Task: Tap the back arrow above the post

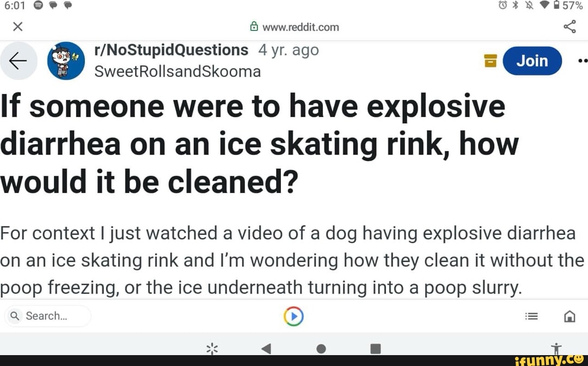Action: tap(19, 60)
